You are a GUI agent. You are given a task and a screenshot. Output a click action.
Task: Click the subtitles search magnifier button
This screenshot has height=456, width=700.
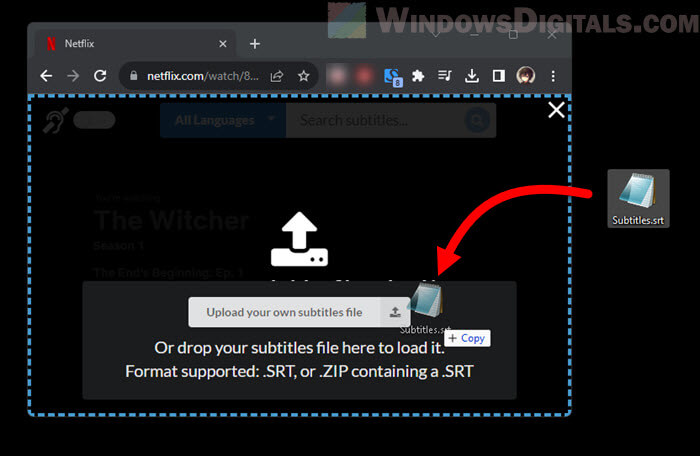(x=477, y=120)
